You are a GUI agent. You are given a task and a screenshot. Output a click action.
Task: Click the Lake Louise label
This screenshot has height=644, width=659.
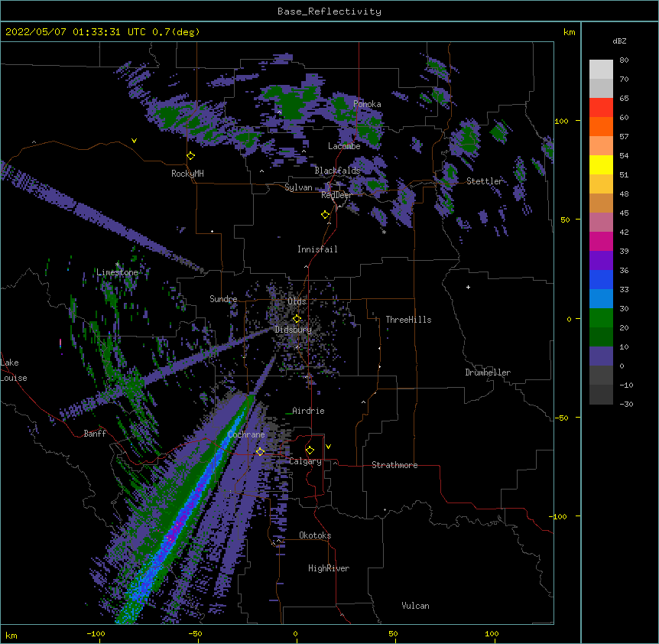14,370
